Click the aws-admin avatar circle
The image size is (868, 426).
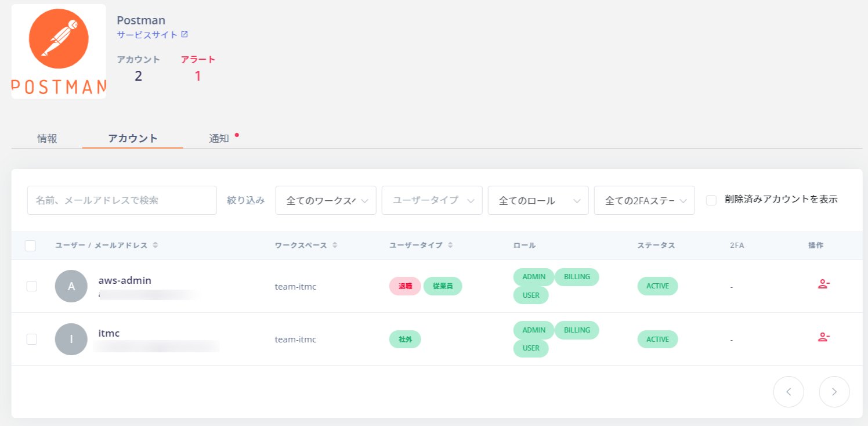click(71, 286)
